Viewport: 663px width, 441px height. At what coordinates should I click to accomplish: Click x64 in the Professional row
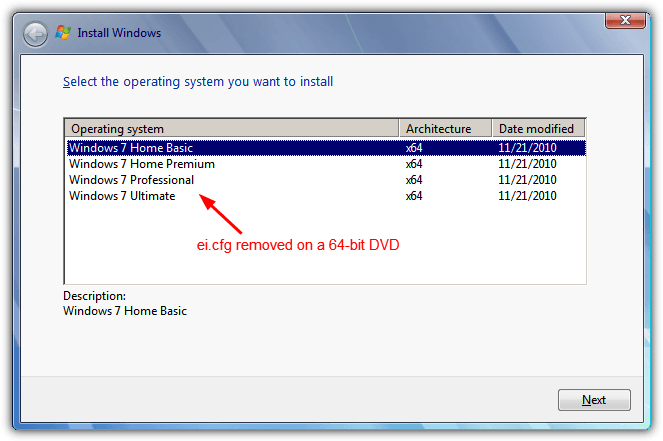(x=414, y=180)
